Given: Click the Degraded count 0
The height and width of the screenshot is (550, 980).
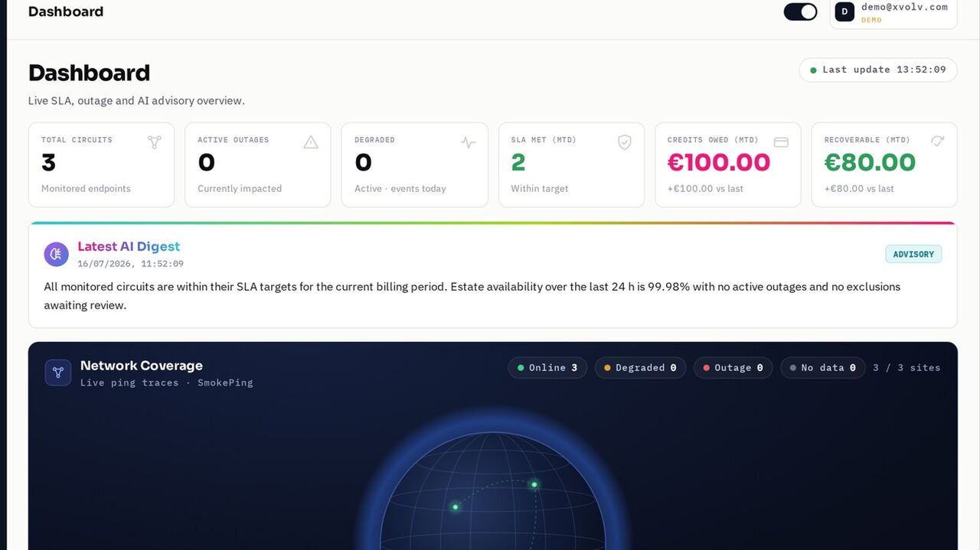Looking at the screenshot, I should (x=363, y=162).
